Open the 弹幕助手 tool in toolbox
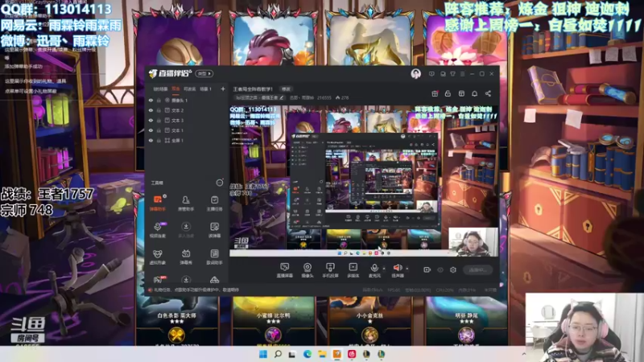 (157, 204)
